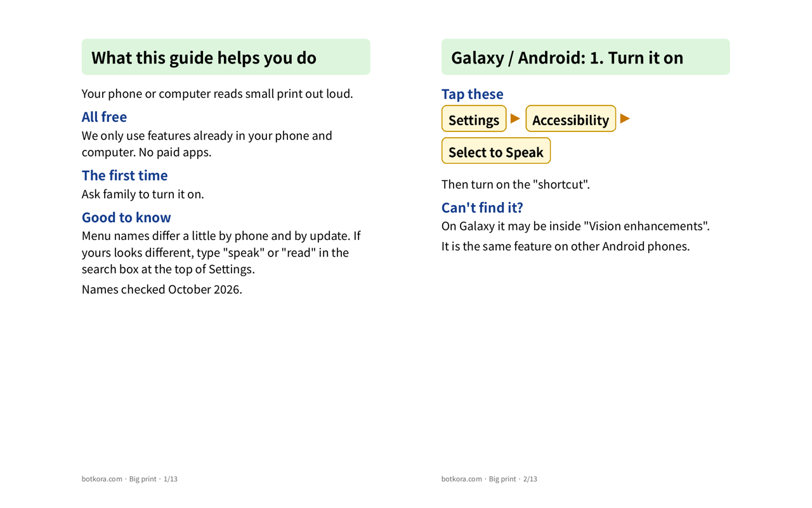Screen dimensions: 812x508
Task: Click the Select to Speak chip
Action: click(x=496, y=151)
